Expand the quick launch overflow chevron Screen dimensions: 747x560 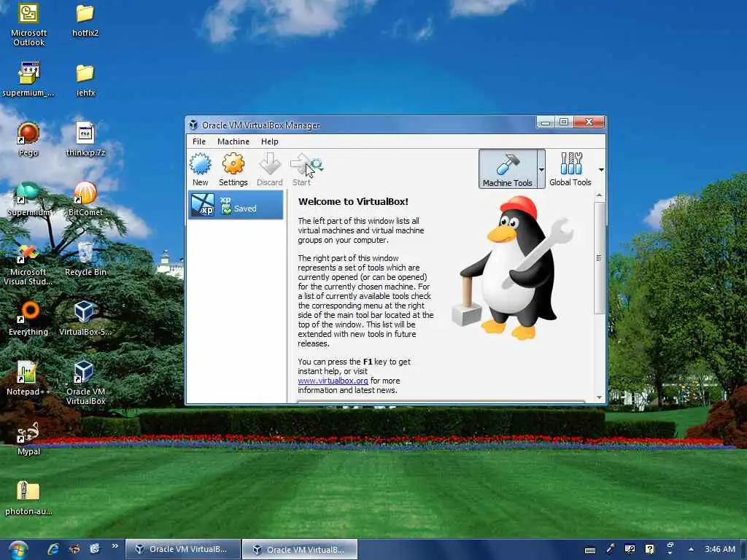tap(115, 545)
